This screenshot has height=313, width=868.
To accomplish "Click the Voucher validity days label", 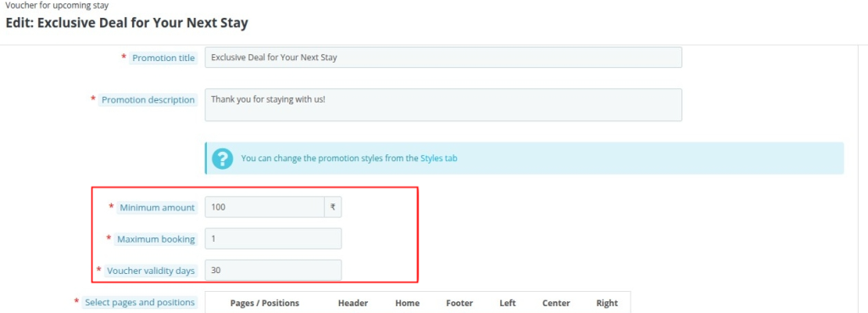I will click(x=151, y=271).
